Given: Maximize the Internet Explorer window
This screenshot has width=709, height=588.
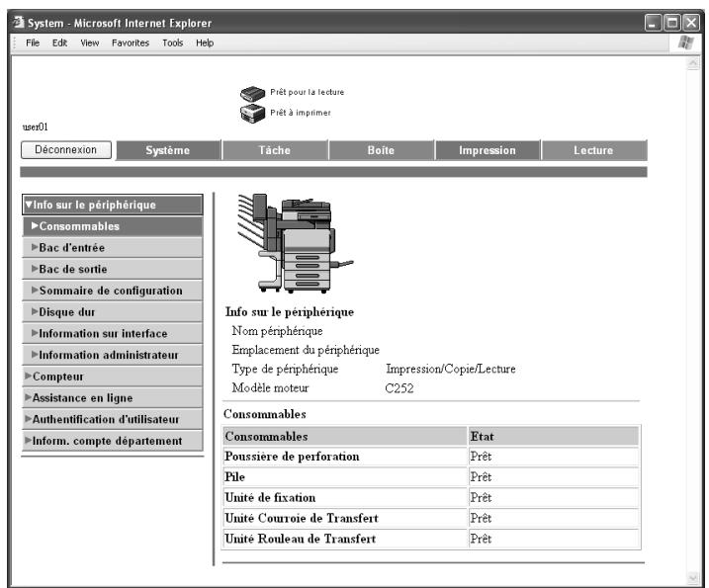Looking at the screenshot, I should pos(672,22).
